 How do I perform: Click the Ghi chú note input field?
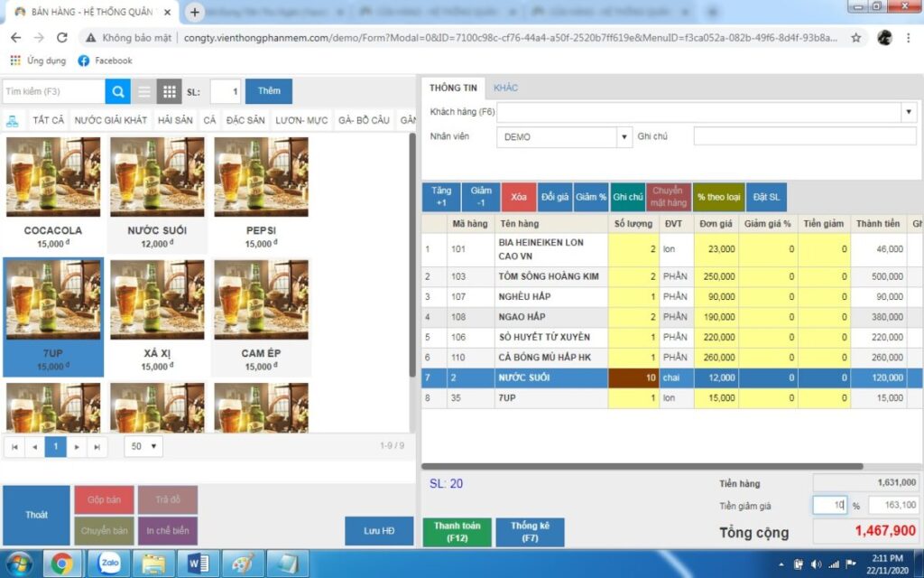(805, 136)
